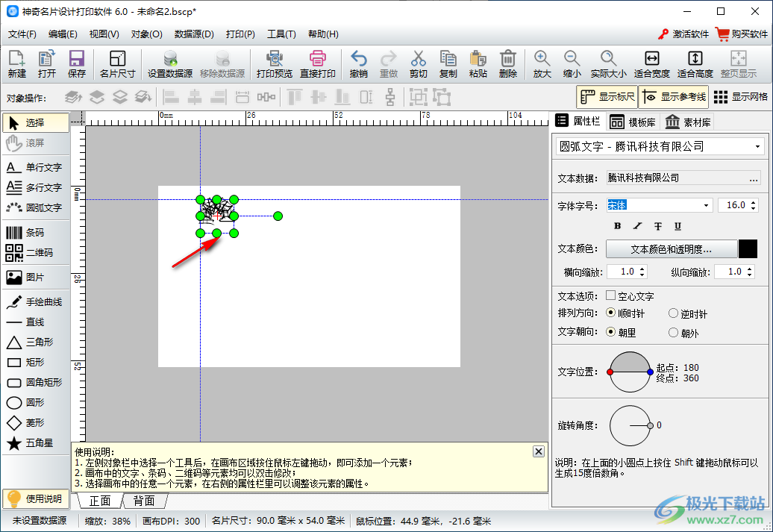
Task: Select the 单行文字 single-line text tool
Action: point(36,168)
